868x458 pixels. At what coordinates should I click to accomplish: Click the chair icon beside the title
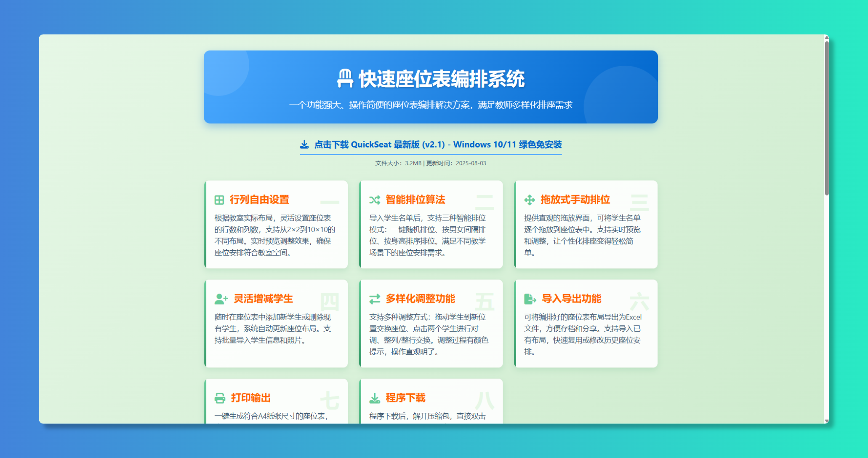coord(345,78)
